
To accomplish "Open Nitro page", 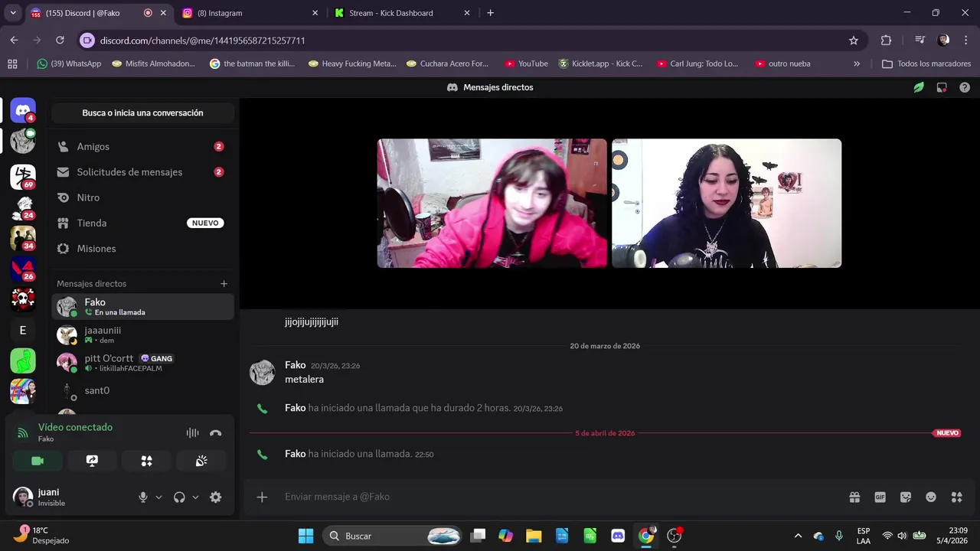I will tap(142, 197).
